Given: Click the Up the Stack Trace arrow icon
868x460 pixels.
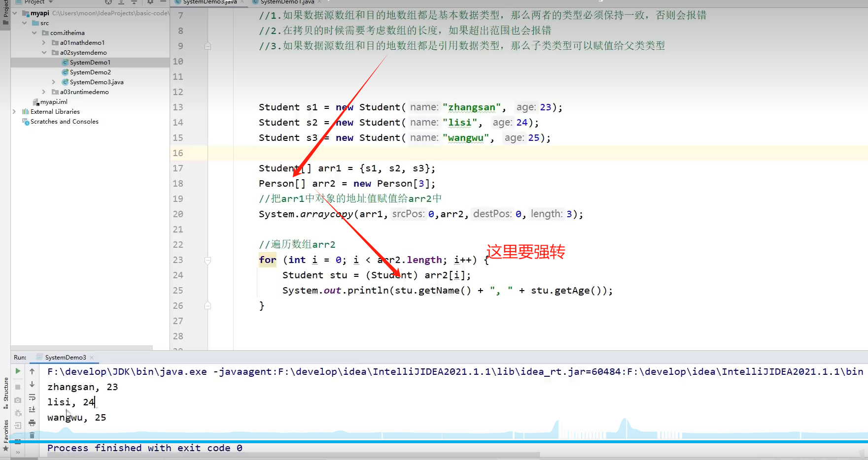Looking at the screenshot, I should point(32,372).
